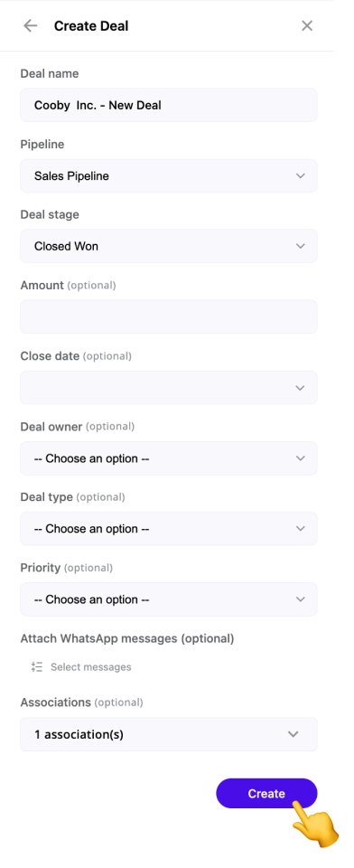Click the Deal owner chevron arrow
This screenshot has width=354, height=868.
[x=301, y=458]
